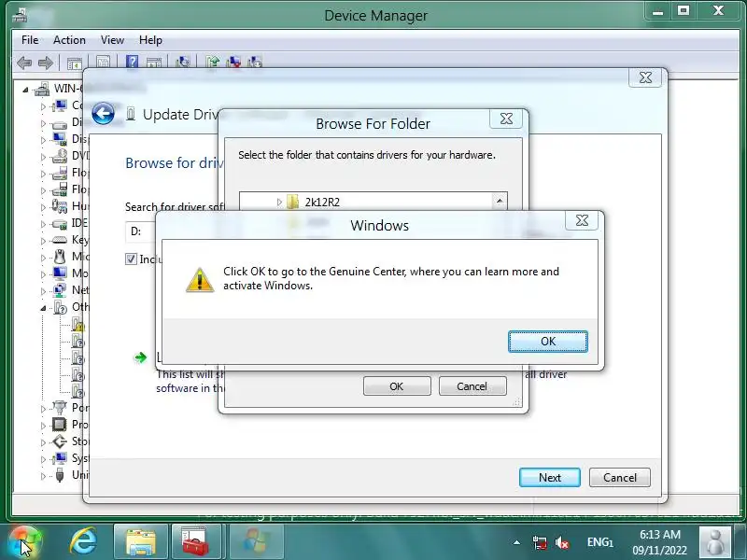Image resolution: width=747 pixels, height=560 pixels.
Task: Expand the Monitors category arrow
Action: click(x=43, y=274)
